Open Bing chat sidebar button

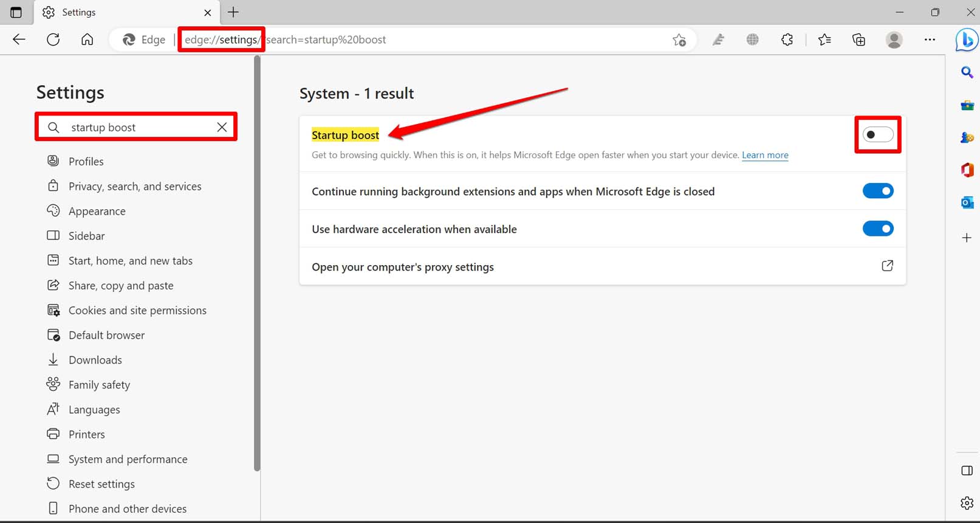click(967, 40)
